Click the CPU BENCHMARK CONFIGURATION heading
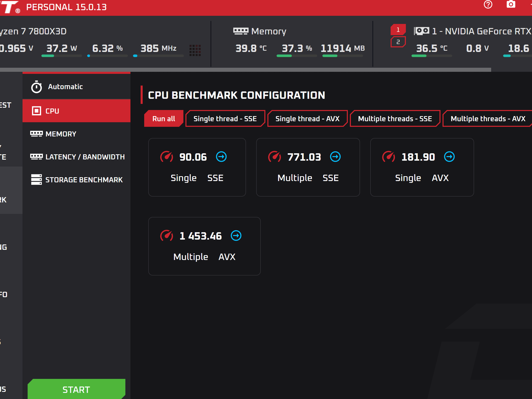Image resolution: width=532 pixels, height=399 pixels. [x=236, y=95]
